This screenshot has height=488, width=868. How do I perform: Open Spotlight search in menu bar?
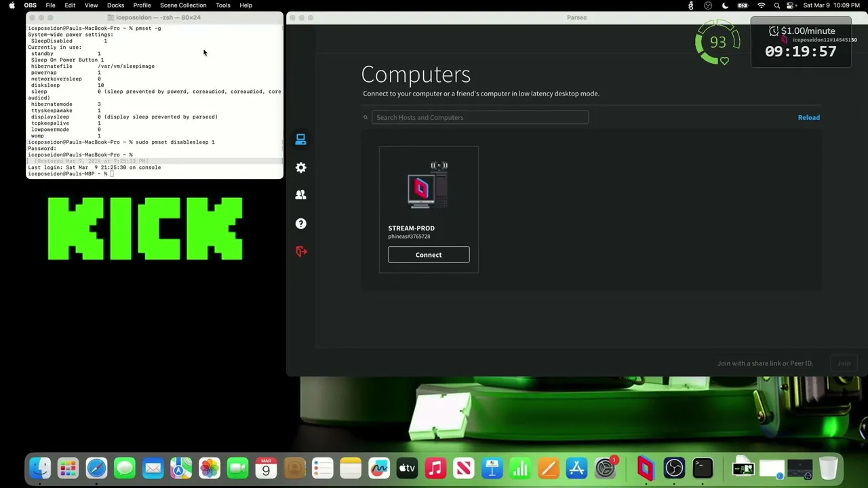pos(777,5)
